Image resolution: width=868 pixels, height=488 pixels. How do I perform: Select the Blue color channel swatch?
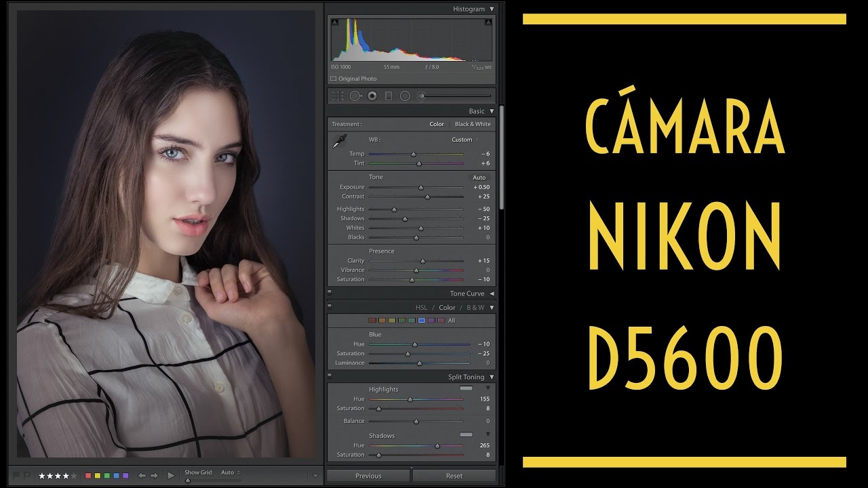click(422, 321)
